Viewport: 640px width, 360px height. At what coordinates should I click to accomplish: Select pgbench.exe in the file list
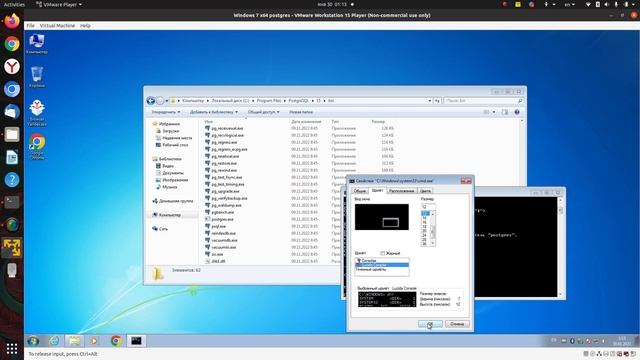click(222, 212)
